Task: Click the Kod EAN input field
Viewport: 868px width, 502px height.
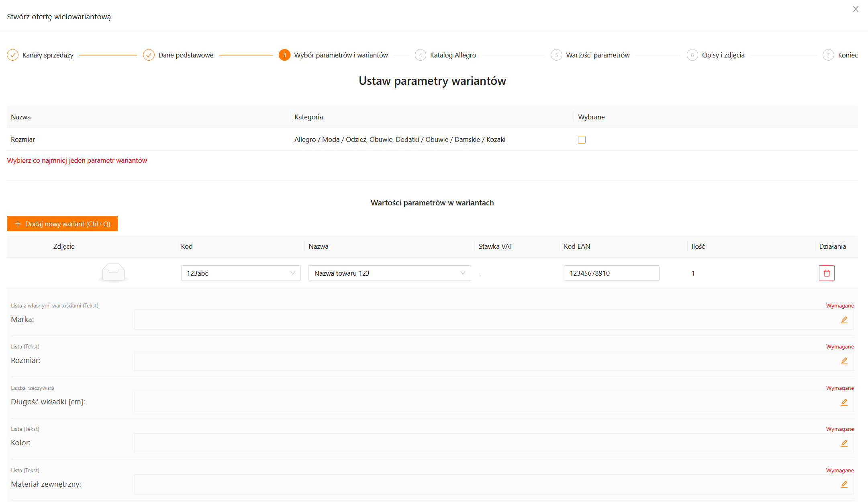Action: tap(611, 273)
